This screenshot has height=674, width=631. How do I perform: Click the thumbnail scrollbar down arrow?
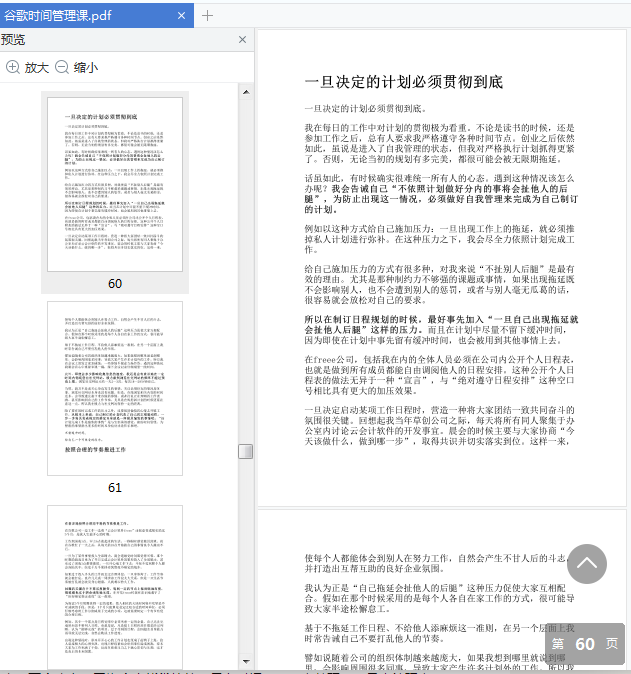(x=246, y=662)
